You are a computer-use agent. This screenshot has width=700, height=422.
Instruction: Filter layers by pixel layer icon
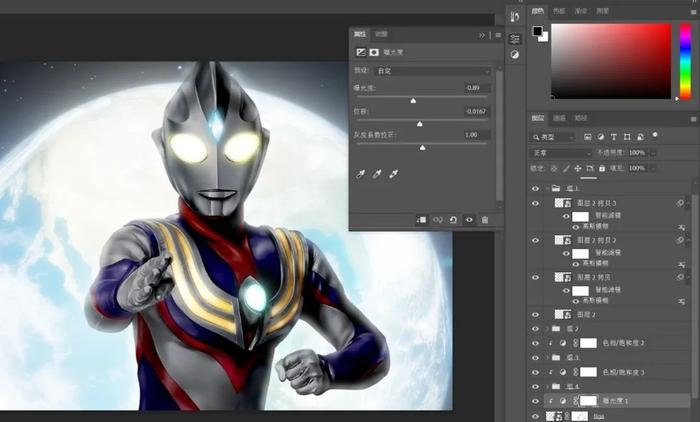[588, 137]
